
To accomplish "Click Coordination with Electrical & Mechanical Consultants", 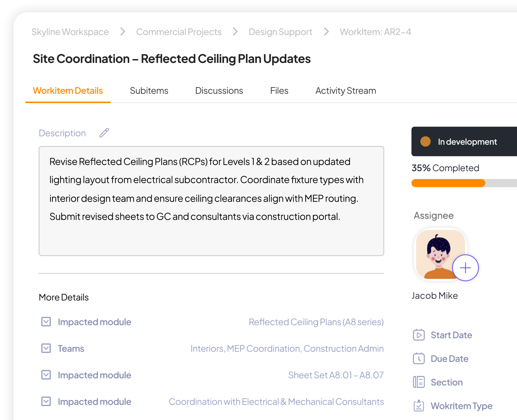I will pos(276,402).
